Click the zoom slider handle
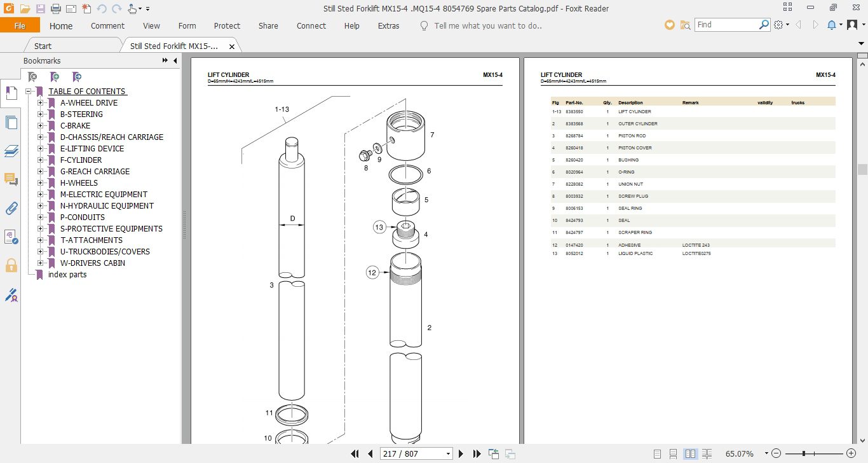The height and width of the screenshot is (463, 868). coord(804,453)
